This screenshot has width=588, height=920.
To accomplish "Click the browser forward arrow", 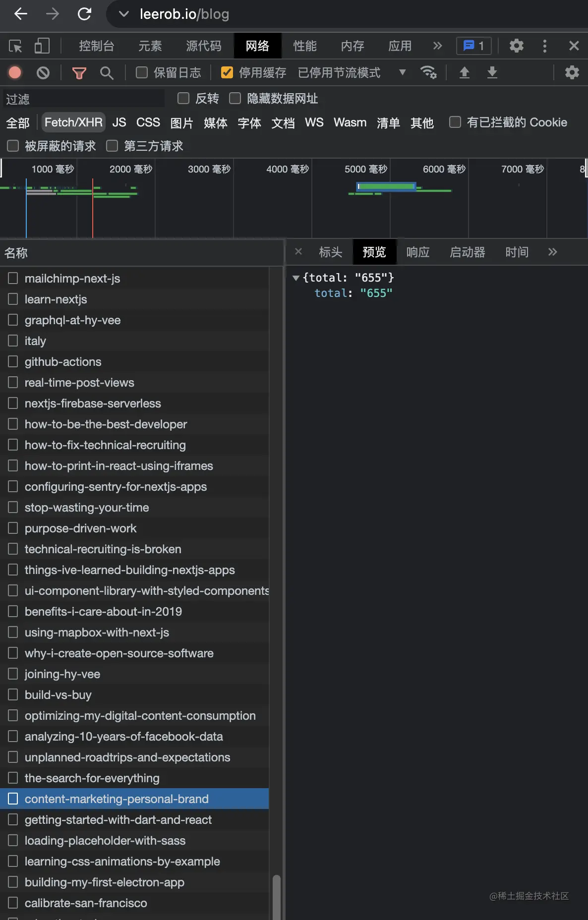I will (x=53, y=14).
